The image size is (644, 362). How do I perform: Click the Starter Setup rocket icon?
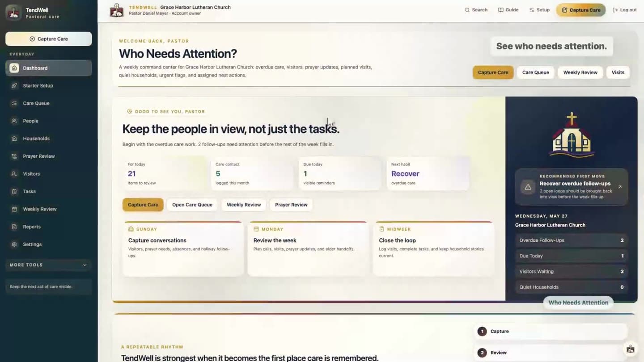tap(14, 86)
